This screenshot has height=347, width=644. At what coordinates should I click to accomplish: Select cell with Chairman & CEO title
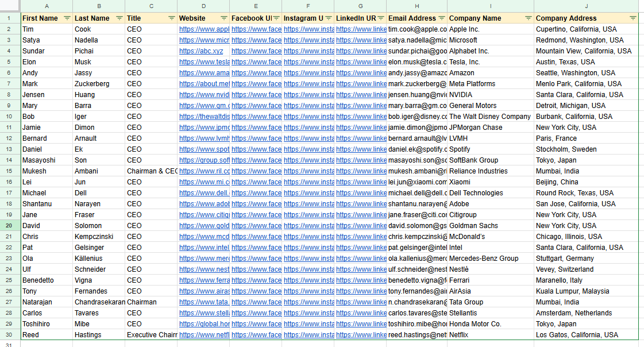[x=151, y=171]
